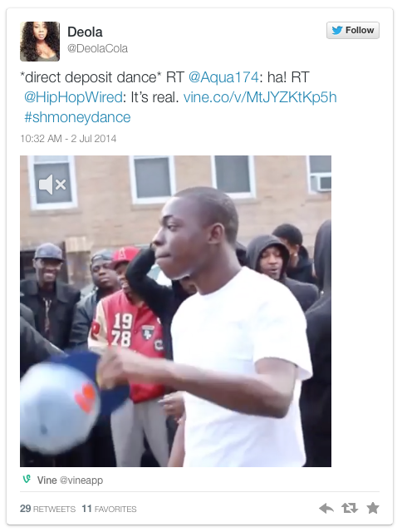The image size is (402, 532).
Task: Open Deola's profile avatar picture
Action: (40, 42)
